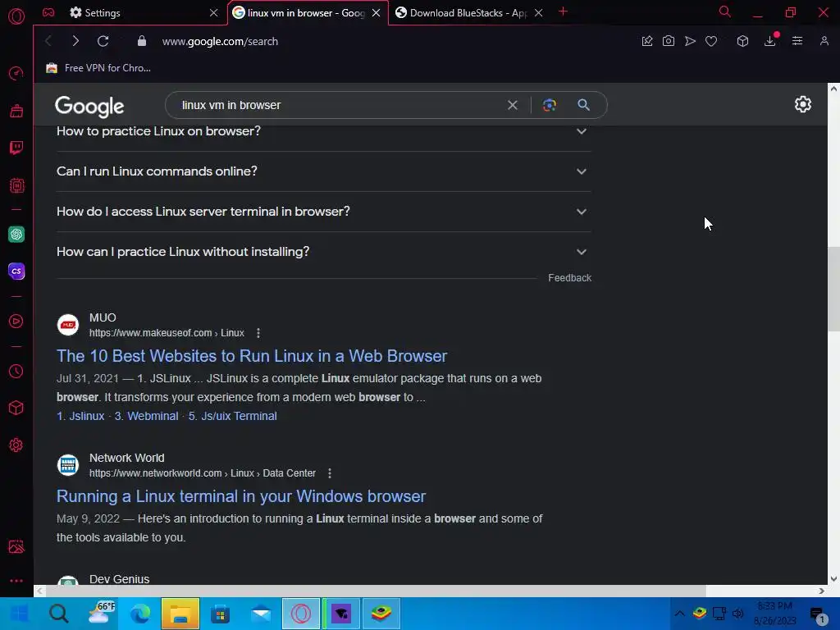
Task: Open File Explorer from taskbar
Action: 180,614
